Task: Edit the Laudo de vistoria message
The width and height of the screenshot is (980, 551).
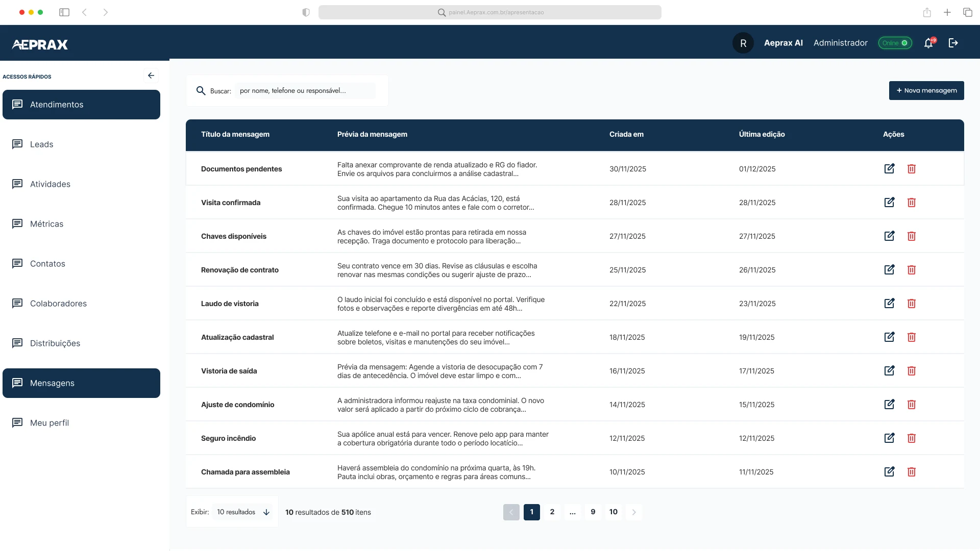Action: (889, 304)
